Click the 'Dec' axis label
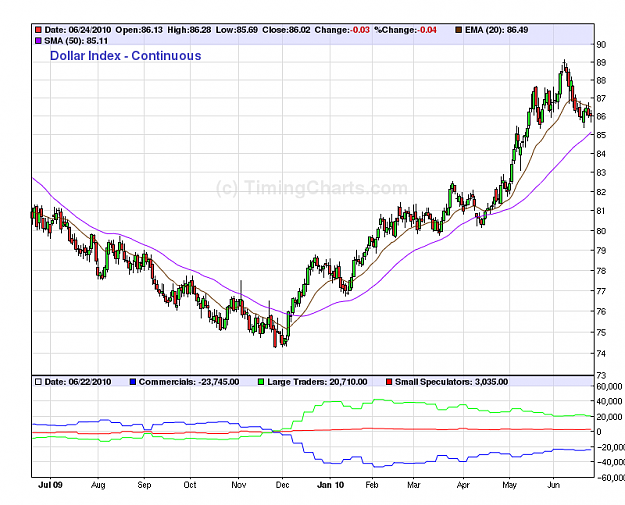Viewport: 625px width, 505px height. click(282, 485)
